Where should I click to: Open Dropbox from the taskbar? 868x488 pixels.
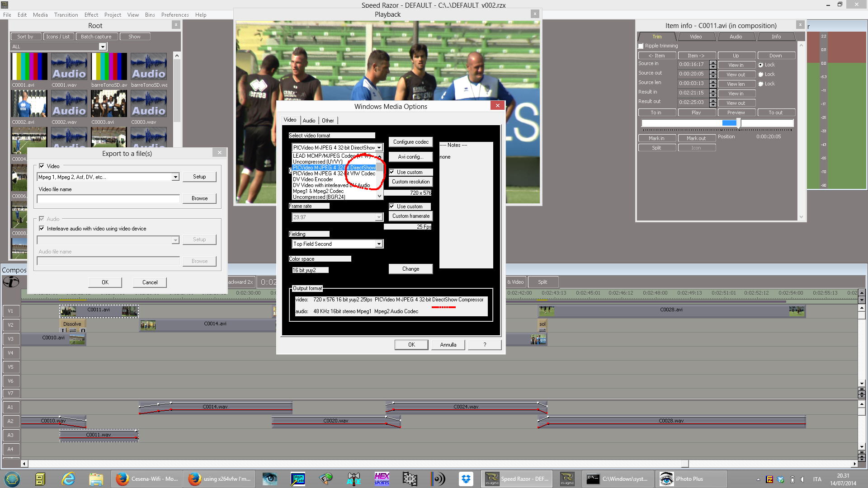pyautogui.click(x=466, y=479)
